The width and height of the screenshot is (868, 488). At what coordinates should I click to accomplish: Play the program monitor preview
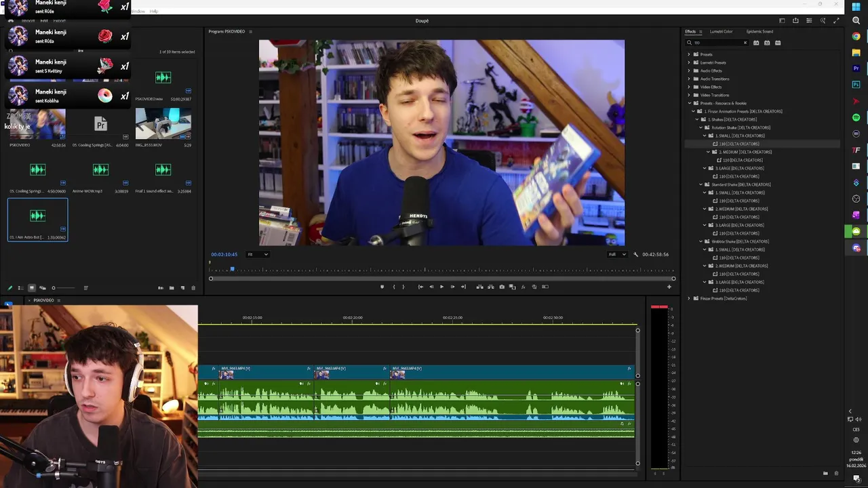(x=441, y=287)
